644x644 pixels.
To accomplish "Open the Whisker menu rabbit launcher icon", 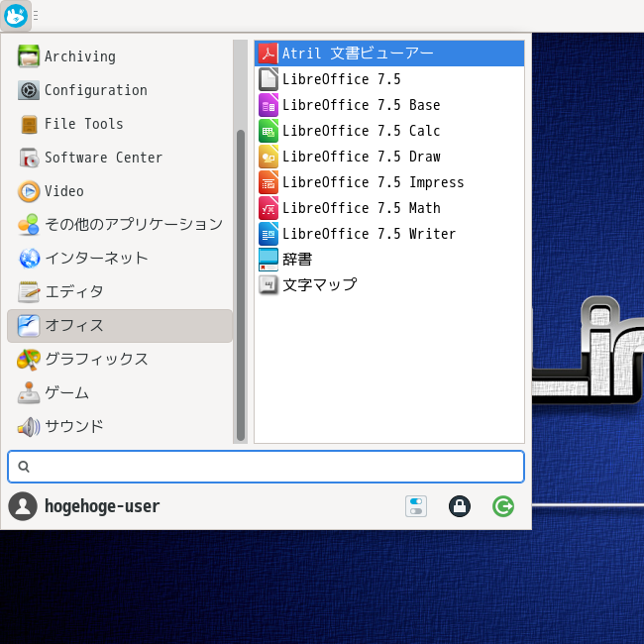I will (16, 16).
